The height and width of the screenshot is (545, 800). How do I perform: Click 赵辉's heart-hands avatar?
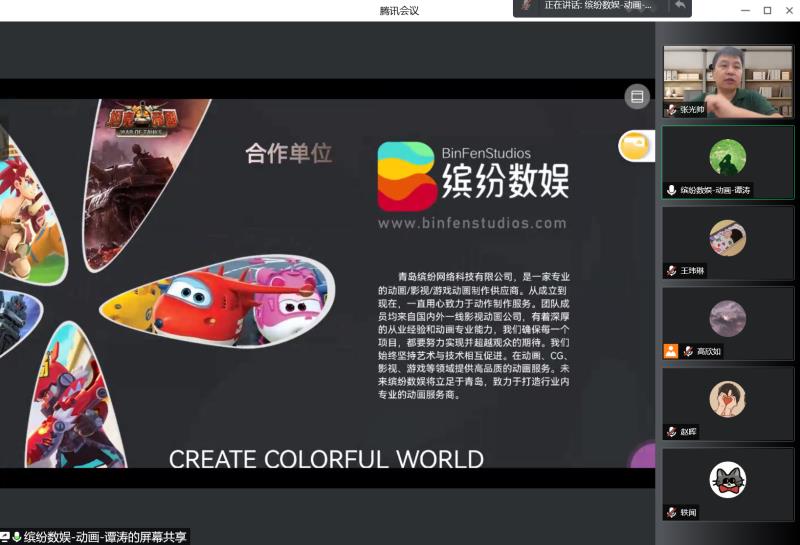(x=727, y=399)
